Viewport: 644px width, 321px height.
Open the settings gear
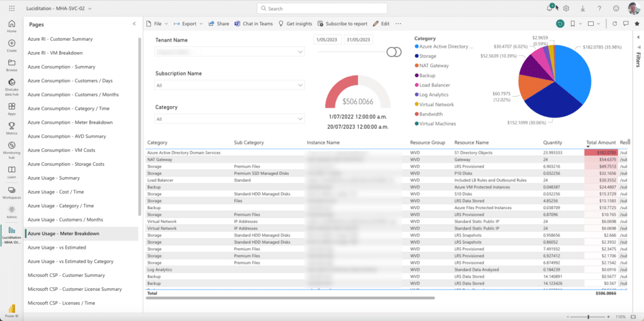click(x=567, y=8)
